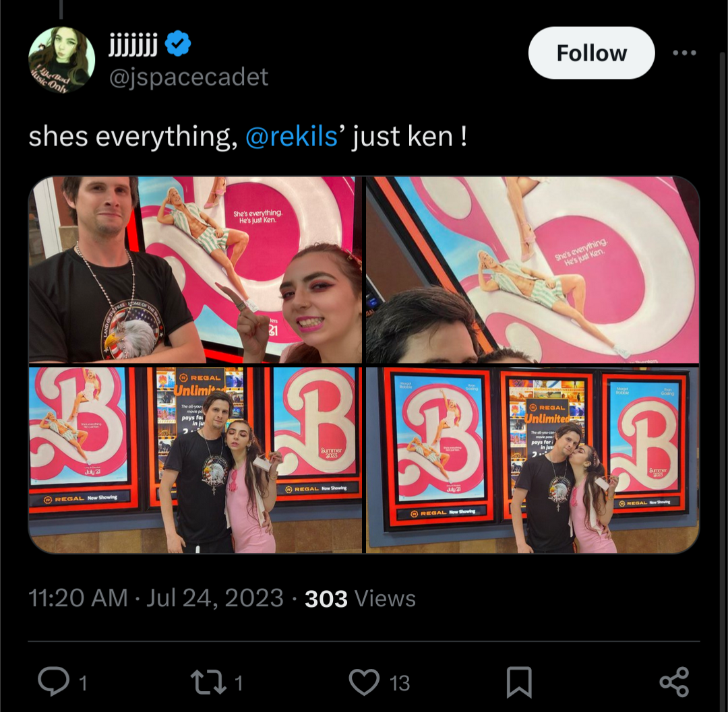Open top-right Ken poster close-up photo

(533, 269)
